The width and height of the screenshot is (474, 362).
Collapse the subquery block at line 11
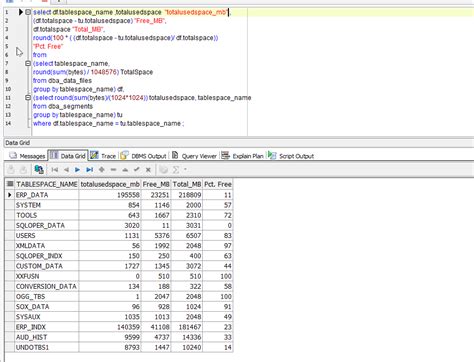[28, 98]
